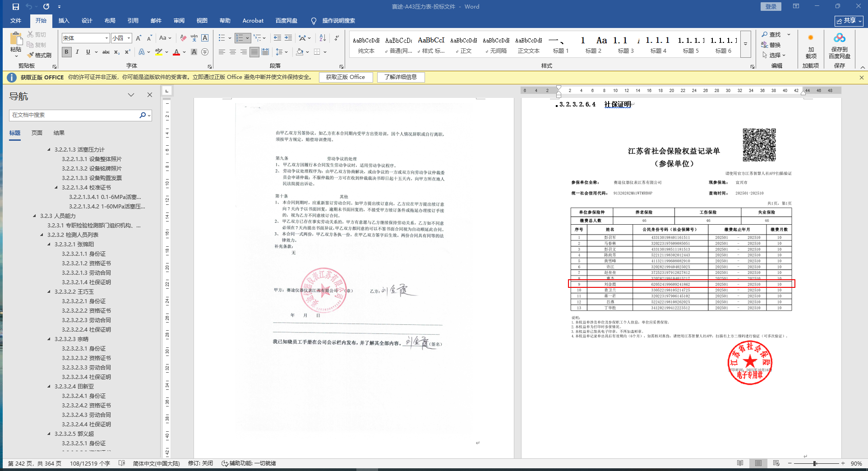Open the navigation pane options dropdown

[131, 95]
